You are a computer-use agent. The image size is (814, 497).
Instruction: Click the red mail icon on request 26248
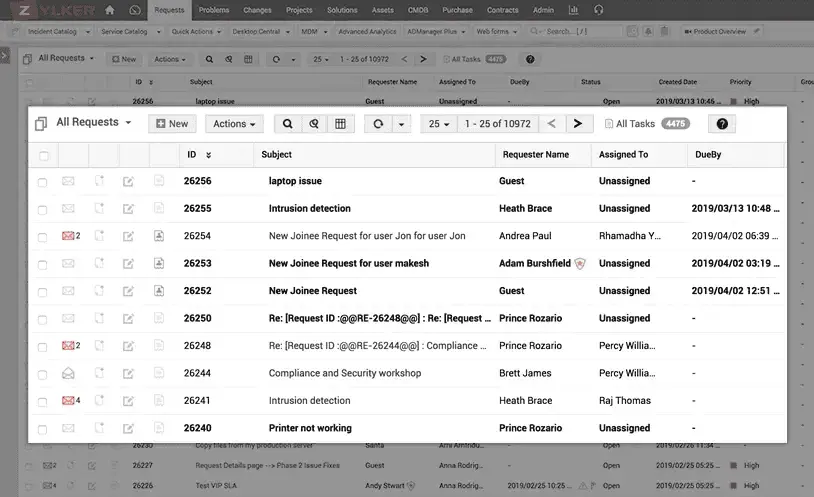point(67,345)
